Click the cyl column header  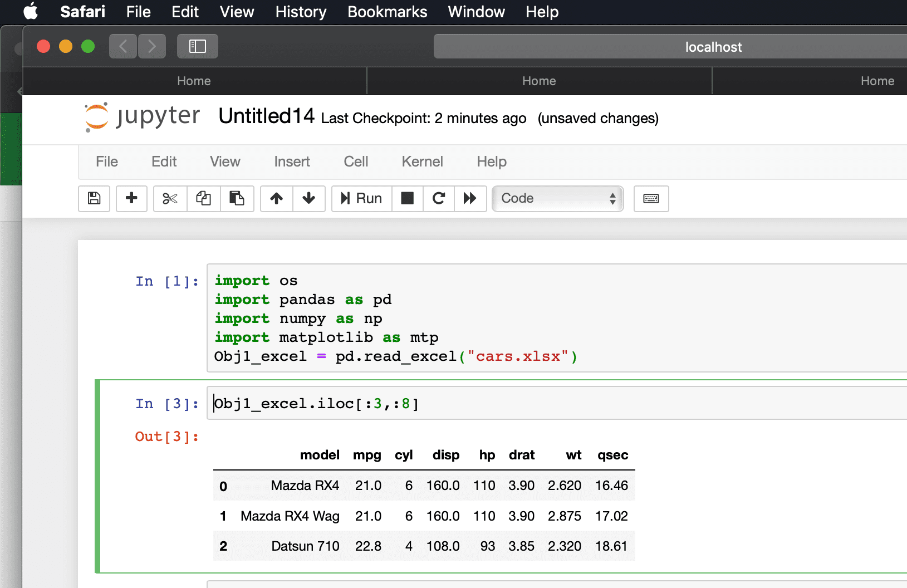point(404,455)
